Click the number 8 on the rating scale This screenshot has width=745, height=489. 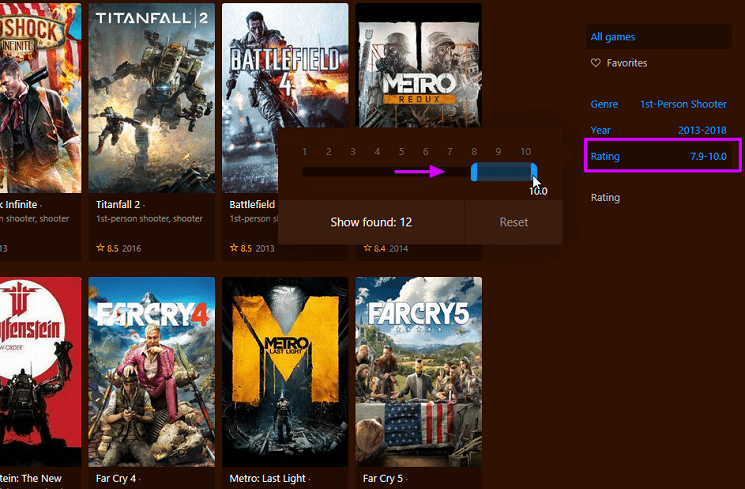click(474, 152)
